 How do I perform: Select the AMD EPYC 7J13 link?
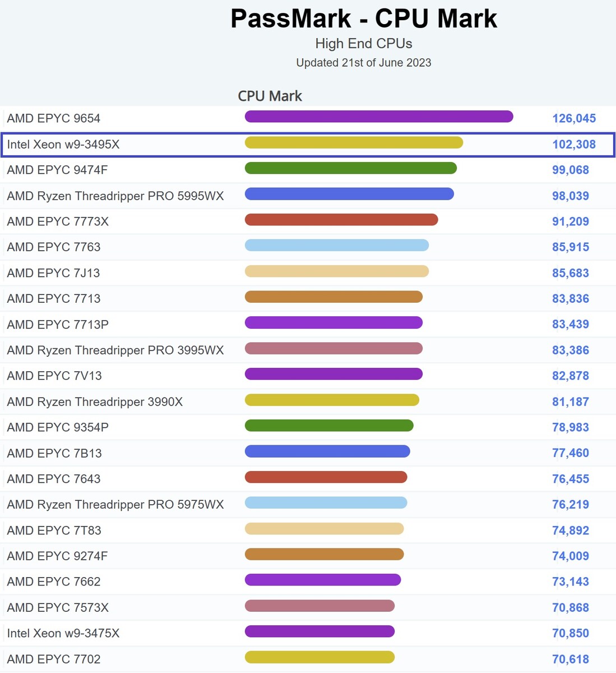point(53,273)
